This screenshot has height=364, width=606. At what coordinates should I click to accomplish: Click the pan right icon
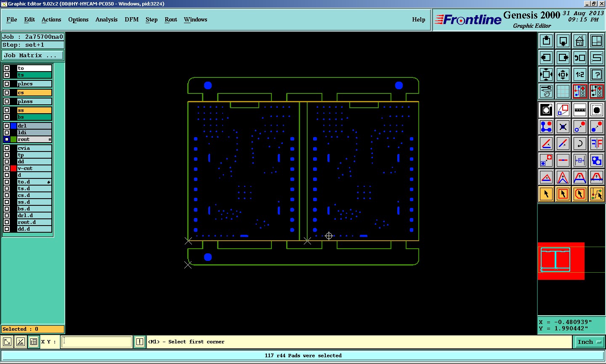tap(563, 58)
